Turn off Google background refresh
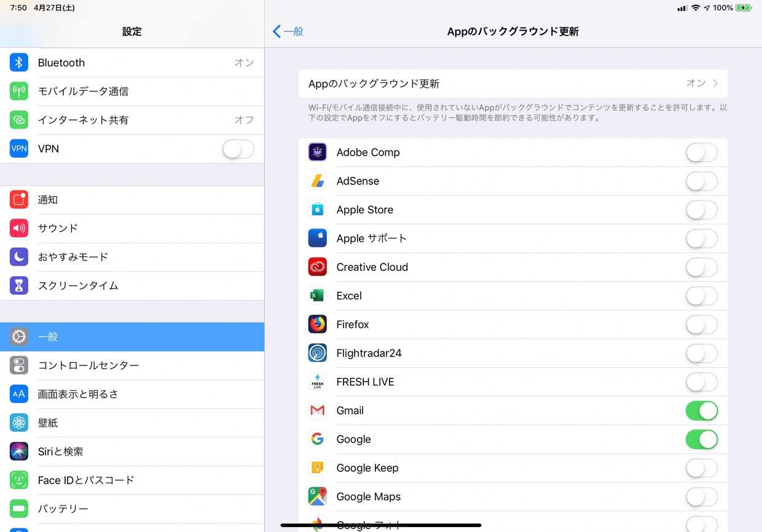This screenshot has width=762, height=532. tap(702, 439)
